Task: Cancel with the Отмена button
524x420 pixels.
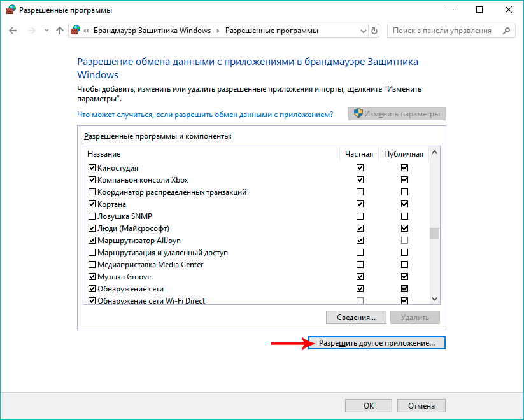Action: 421,405
